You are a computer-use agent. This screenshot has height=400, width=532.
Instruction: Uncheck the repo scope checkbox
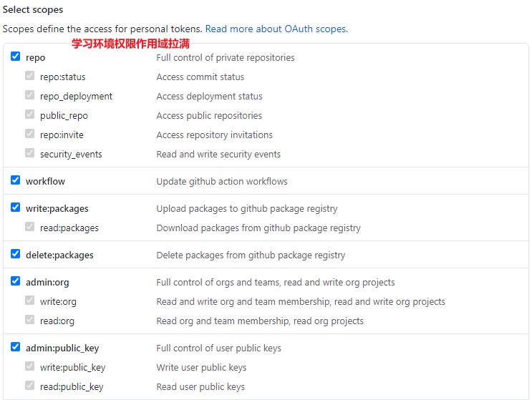coord(15,56)
